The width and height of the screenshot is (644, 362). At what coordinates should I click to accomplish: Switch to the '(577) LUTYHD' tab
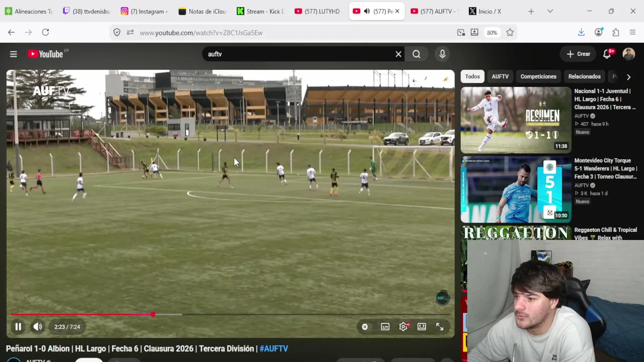(318, 11)
